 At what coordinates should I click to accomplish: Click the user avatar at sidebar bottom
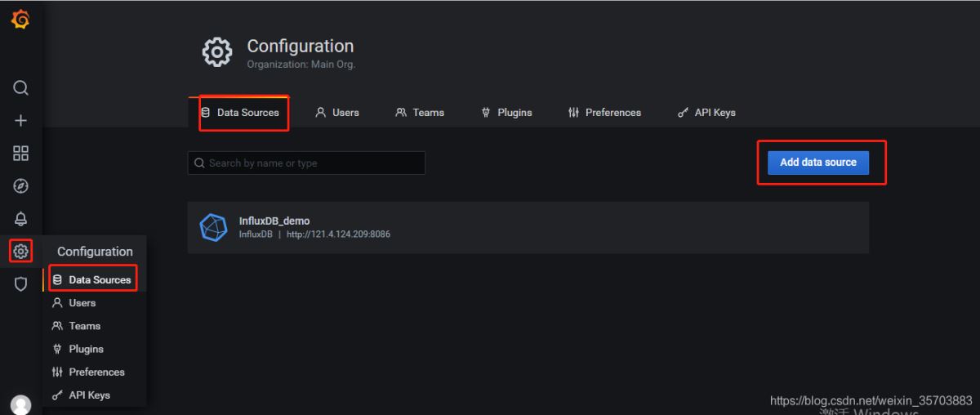[21, 404]
